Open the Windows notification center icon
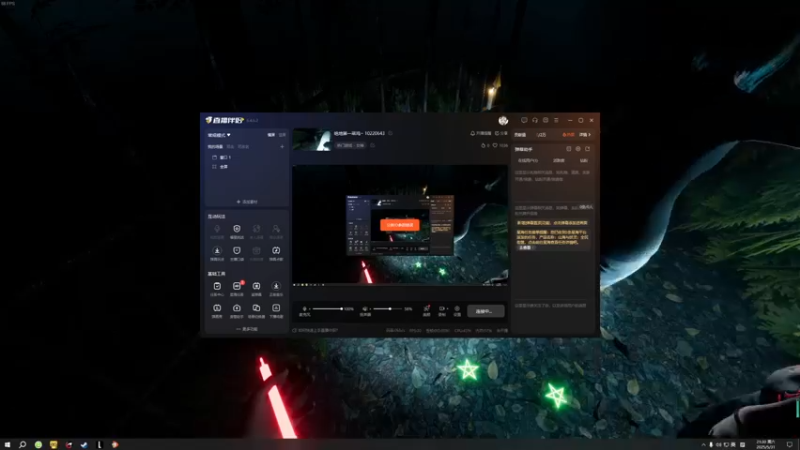800x450 pixels. 789,444
